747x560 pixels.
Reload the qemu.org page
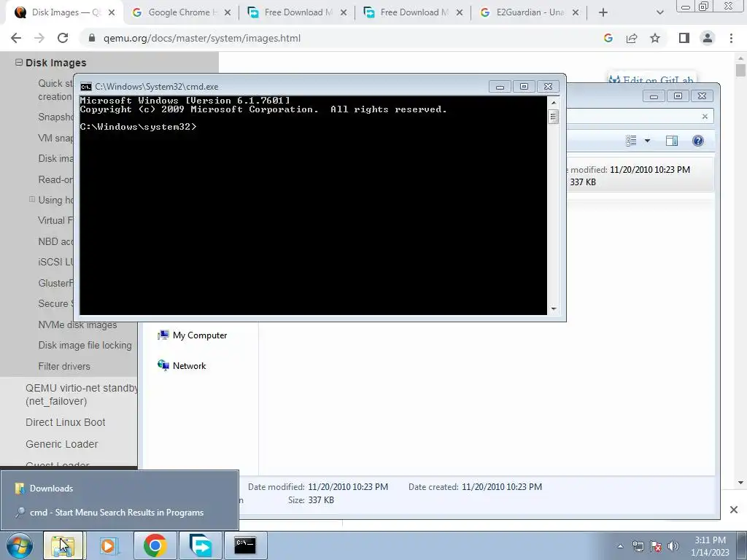coord(63,38)
